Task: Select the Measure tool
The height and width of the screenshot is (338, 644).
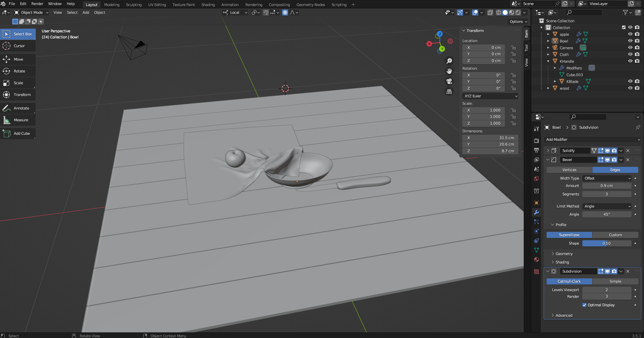Action: tap(18, 120)
